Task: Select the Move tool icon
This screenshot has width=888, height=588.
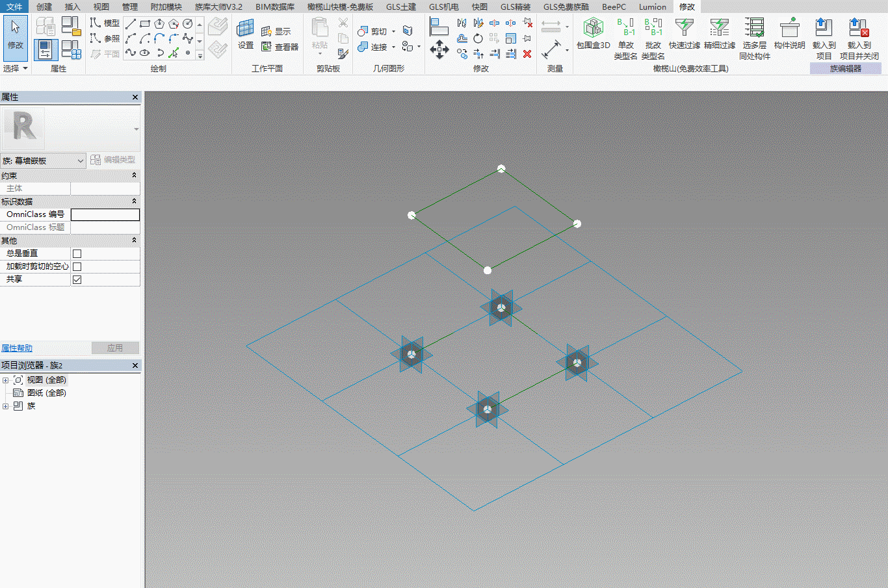Action: click(x=439, y=49)
